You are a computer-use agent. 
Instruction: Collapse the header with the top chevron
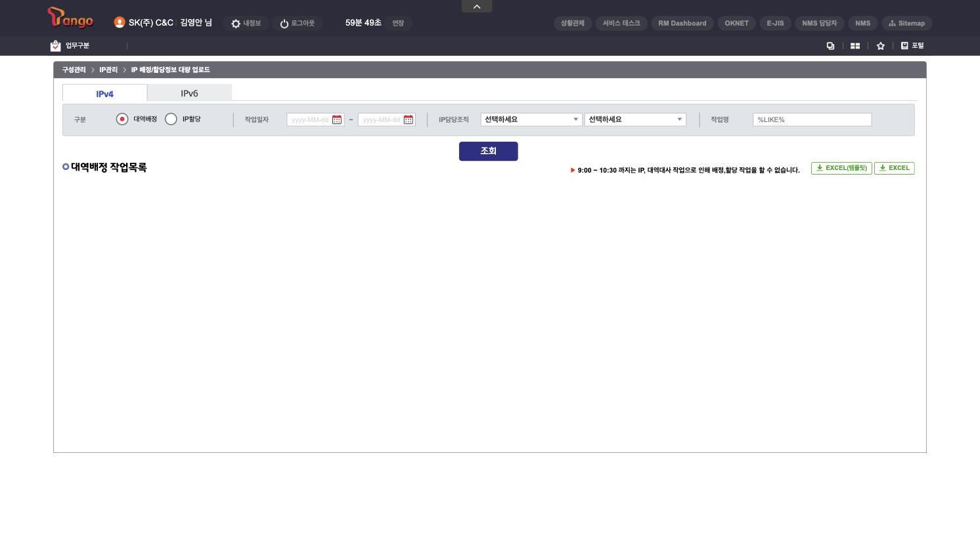pyautogui.click(x=477, y=7)
